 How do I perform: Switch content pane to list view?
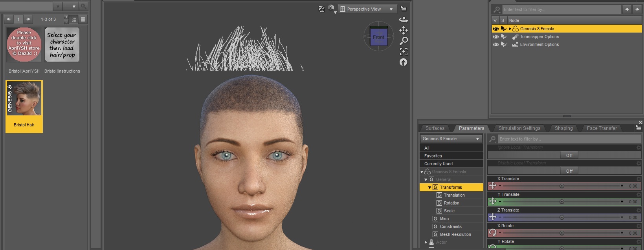point(83,19)
